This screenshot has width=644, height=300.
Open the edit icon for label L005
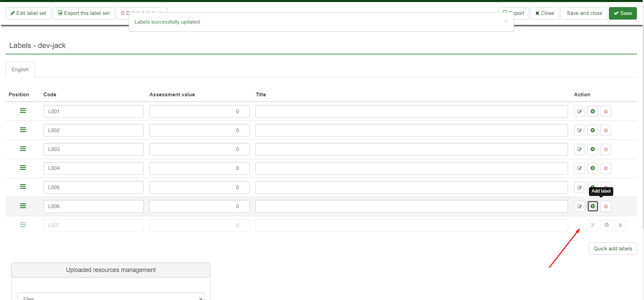click(x=579, y=187)
